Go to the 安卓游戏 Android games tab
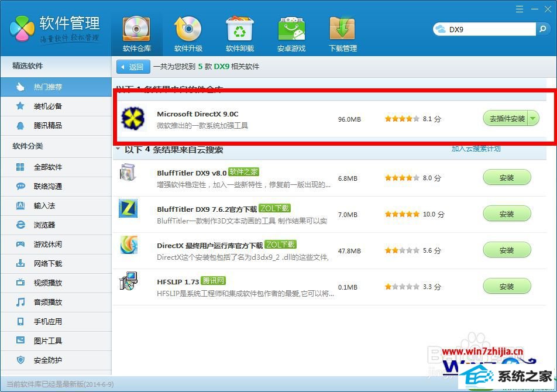Screen dimensions: 557x392 291,35
